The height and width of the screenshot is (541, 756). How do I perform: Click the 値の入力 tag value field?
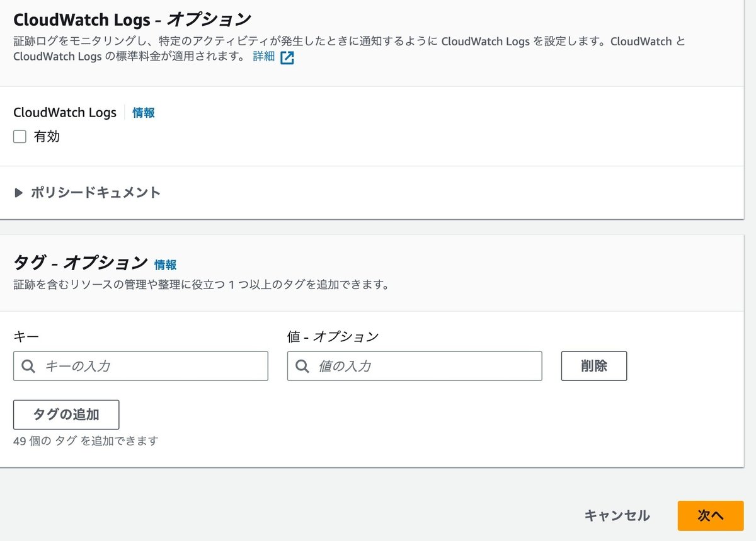(x=415, y=366)
